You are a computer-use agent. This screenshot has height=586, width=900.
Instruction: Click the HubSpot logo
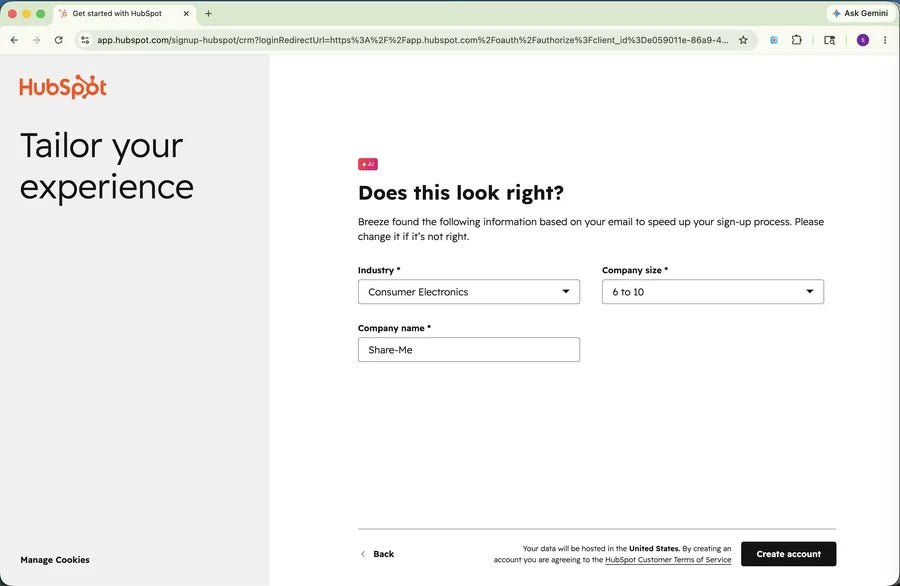63,87
